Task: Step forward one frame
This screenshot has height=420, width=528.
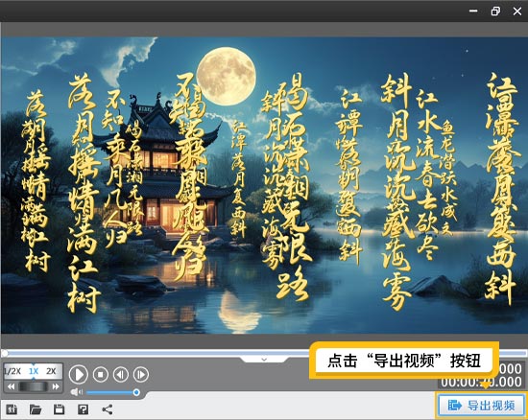Action: point(141,374)
